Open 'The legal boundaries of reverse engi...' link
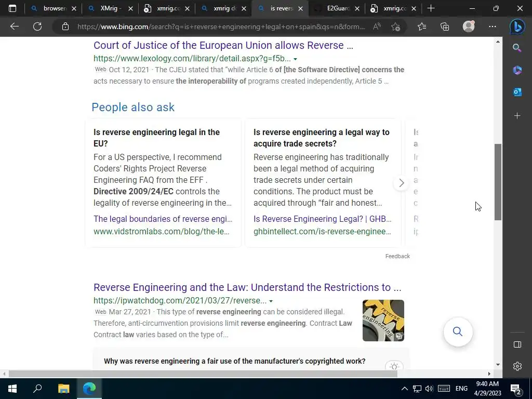Image resolution: width=532 pixels, height=399 pixels. click(x=163, y=219)
